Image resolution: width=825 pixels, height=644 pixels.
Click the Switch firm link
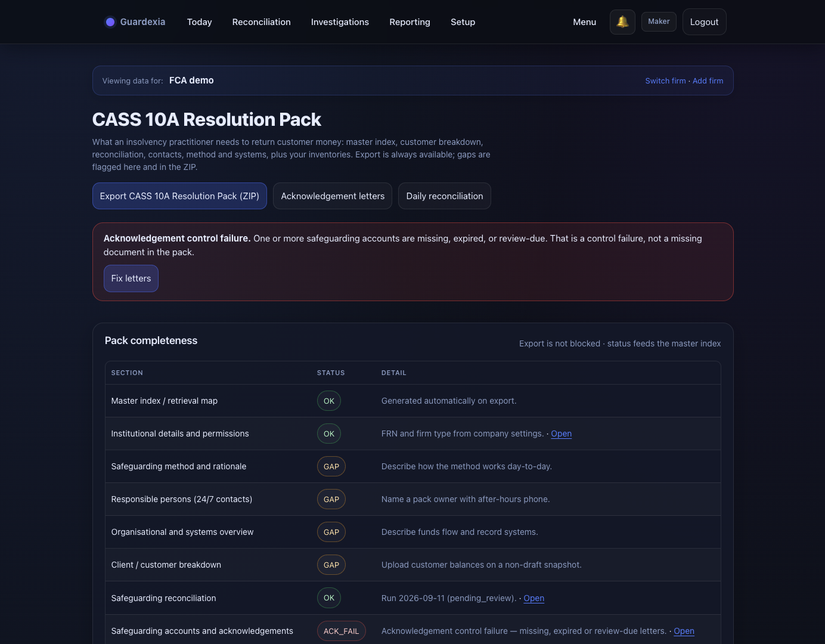tap(665, 81)
